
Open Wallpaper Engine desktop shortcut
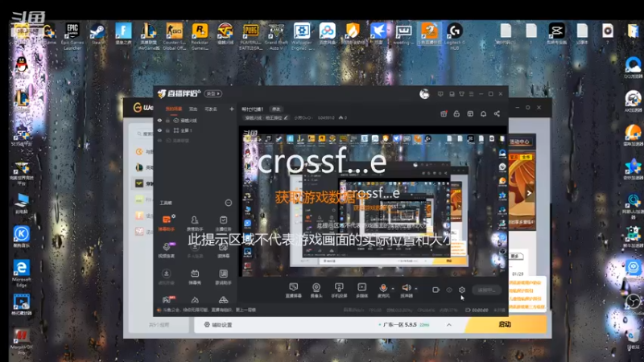[x=302, y=36]
